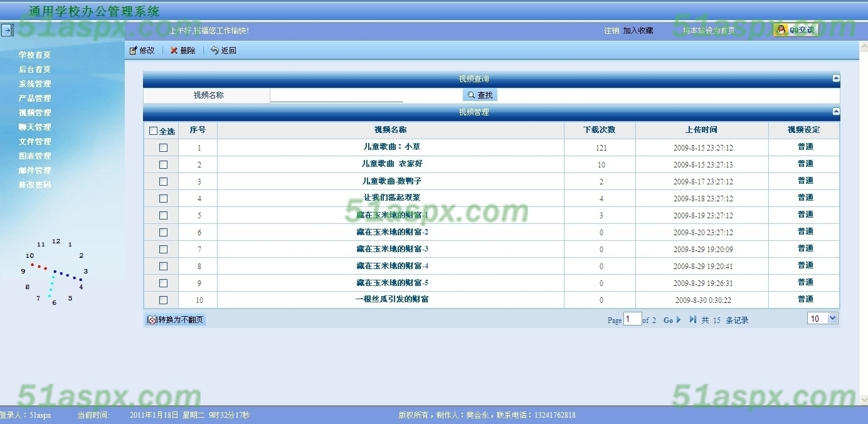Click the 转换为不翻页 button

tap(175, 320)
